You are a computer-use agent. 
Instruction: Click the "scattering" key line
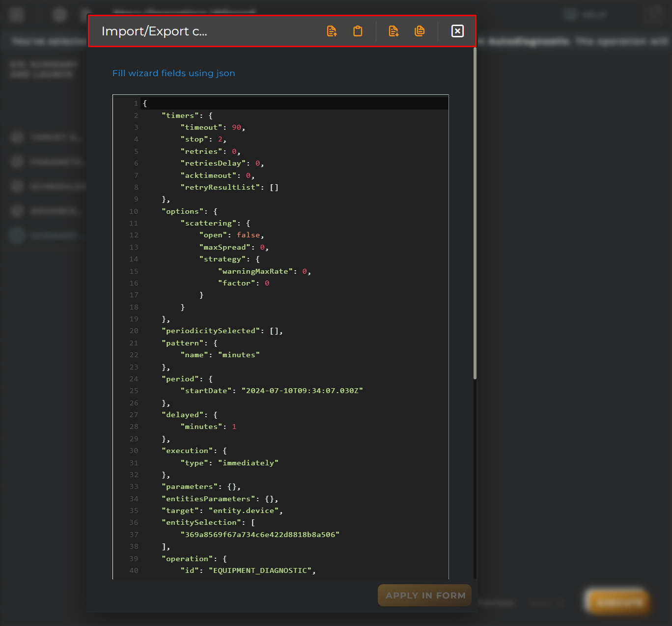(215, 223)
